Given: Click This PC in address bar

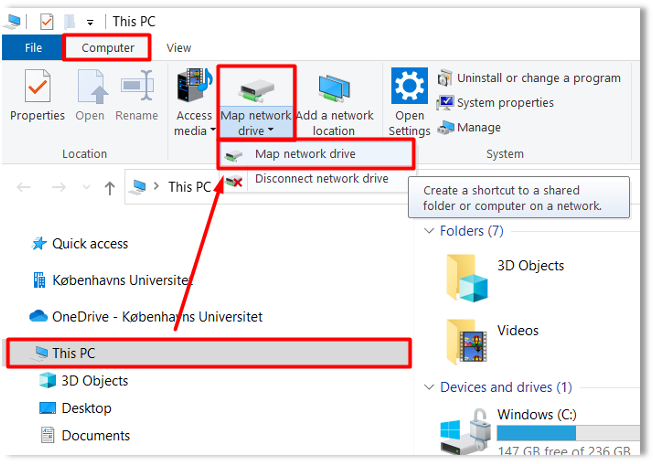Looking at the screenshot, I should click(x=189, y=187).
